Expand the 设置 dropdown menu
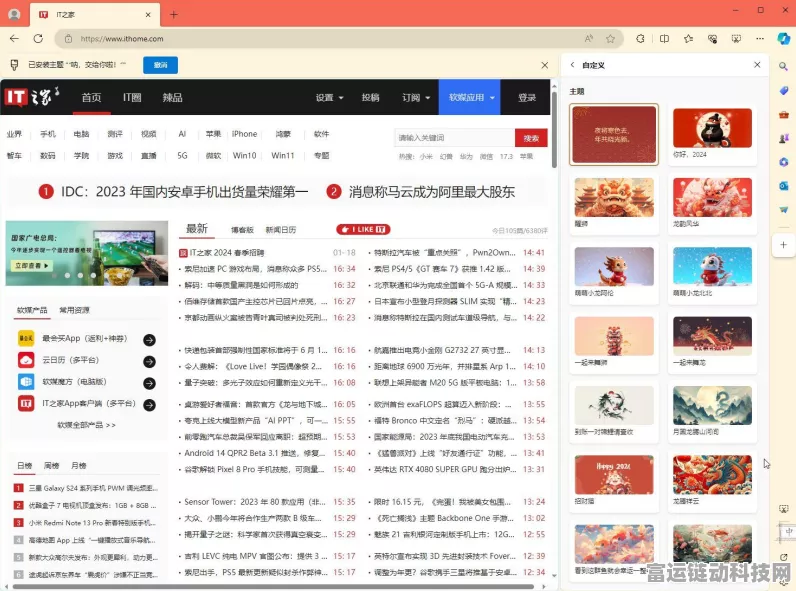The height and width of the screenshot is (591, 796). (329, 97)
